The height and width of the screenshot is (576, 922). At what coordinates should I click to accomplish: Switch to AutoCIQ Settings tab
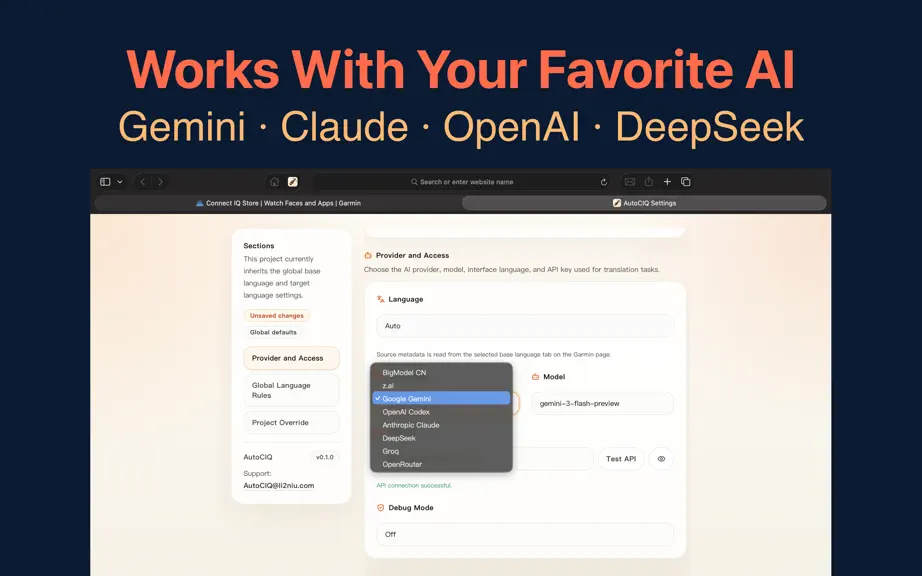click(644, 203)
